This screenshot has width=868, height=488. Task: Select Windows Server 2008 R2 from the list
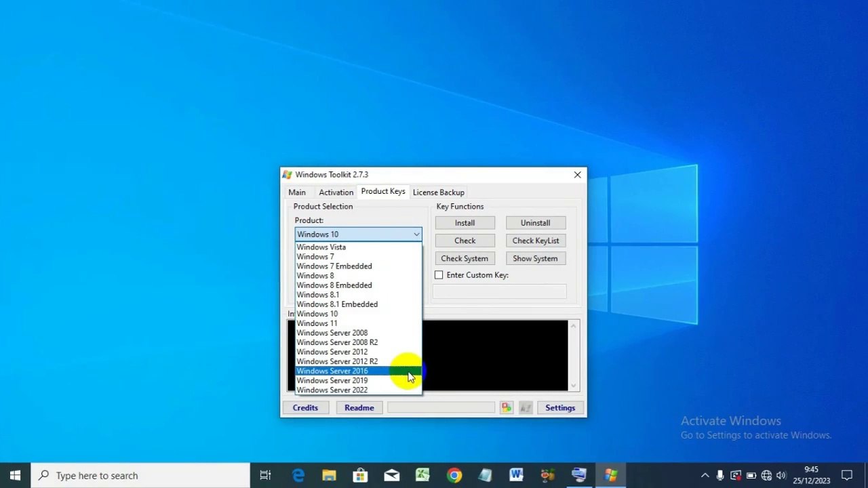358,342
